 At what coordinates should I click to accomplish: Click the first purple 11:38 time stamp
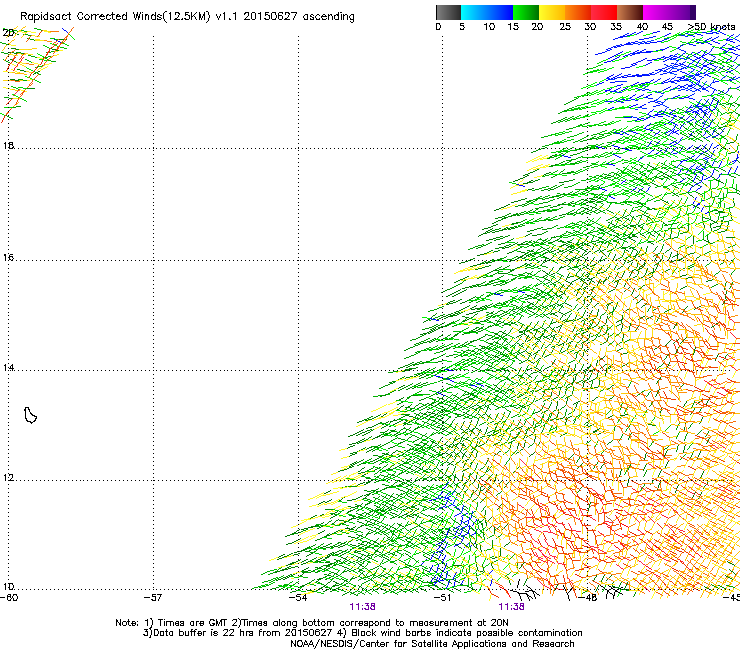(x=362, y=607)
